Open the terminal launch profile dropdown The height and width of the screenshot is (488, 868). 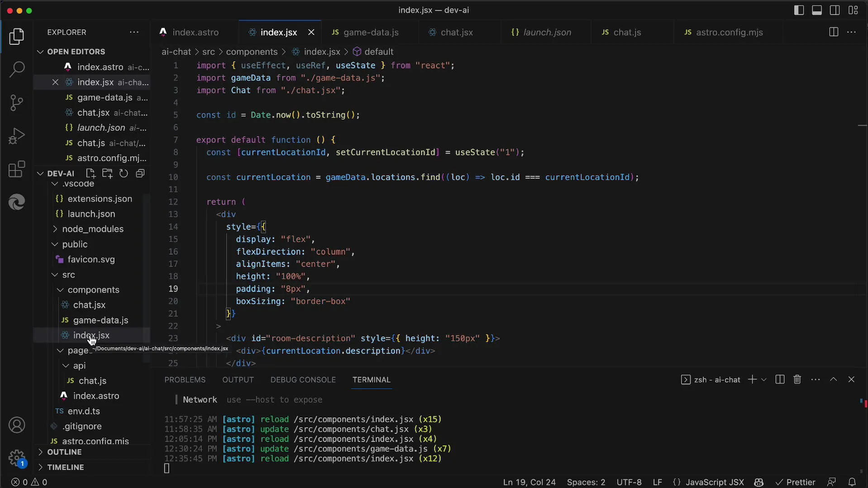(763, 379)
